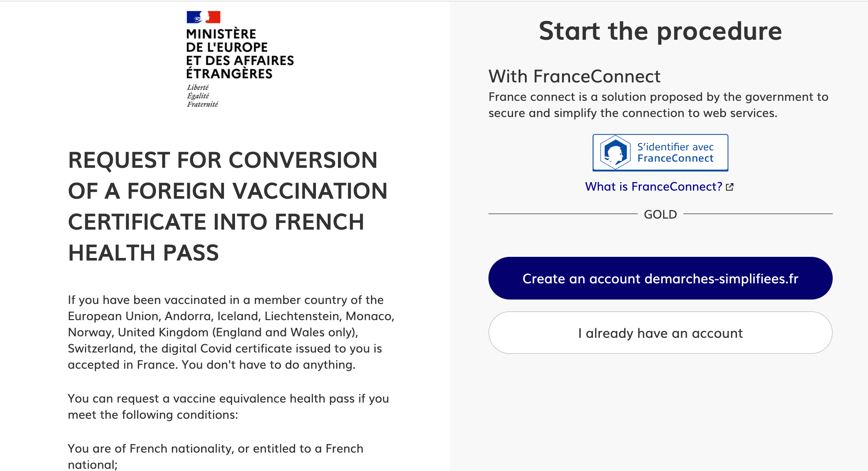Click Create an account demarches-simplifiees.fr button
The width and height of the screenshot is (868, 471).
click(660, 279)
